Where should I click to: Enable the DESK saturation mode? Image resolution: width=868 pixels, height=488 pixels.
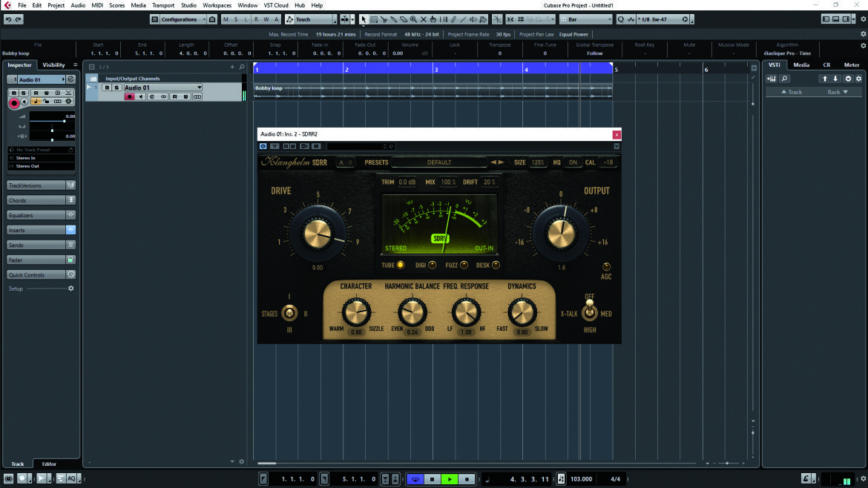[x=496, y=265]
